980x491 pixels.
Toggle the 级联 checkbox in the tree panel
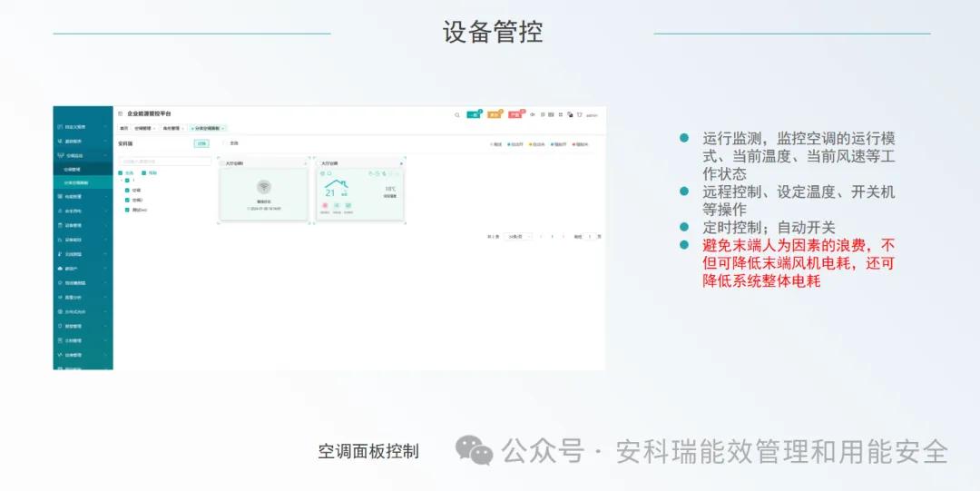click(x=143, y=173)
